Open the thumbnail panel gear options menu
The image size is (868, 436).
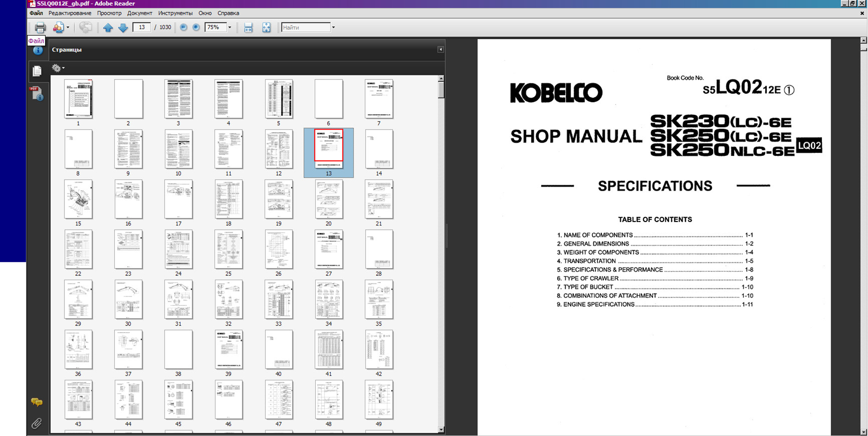[x=58, y=68]
